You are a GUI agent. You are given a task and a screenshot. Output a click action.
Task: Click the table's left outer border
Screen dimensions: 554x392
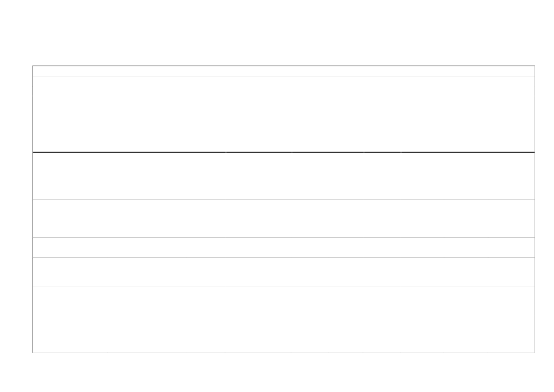33,209
